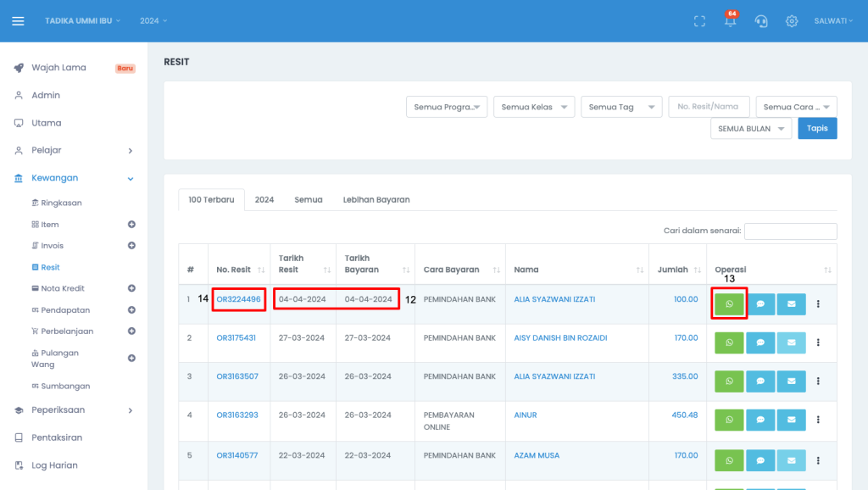Open the Semua Program dropdown
Image resolution: width=868 pixels, height=490 pixels.
point(447,107)
